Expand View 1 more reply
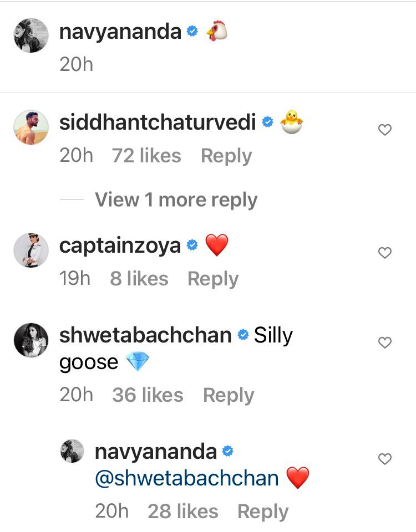This screenshot has height=532, width=416. click(x=176, y=200)
